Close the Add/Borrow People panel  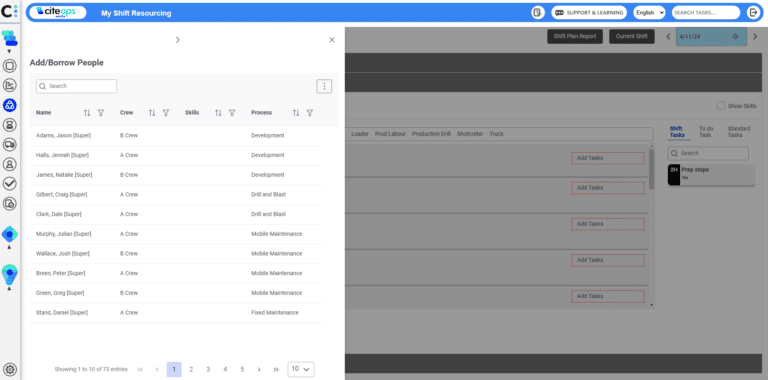coord(332,40)
